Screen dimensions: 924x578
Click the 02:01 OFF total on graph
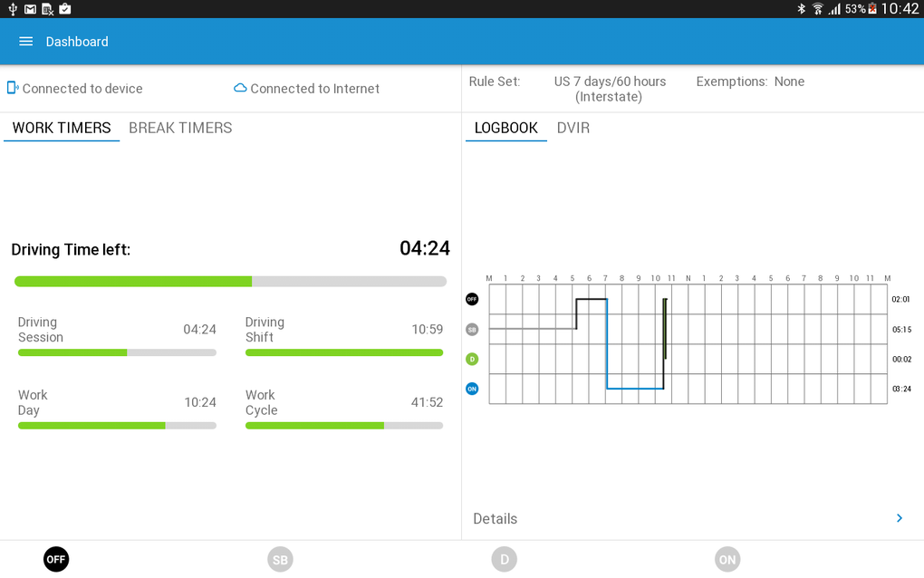(x=900, y=299)
